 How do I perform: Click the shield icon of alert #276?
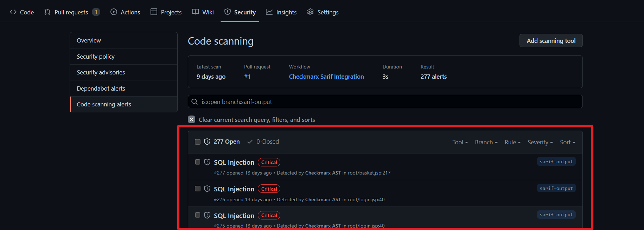[x=207, y=189]
